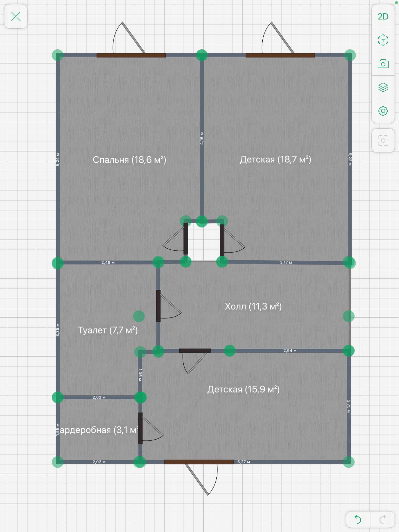Select Детская (18,7 м²) door at the central niche
Screen dimensions: 399x532
tap(222, 241)
